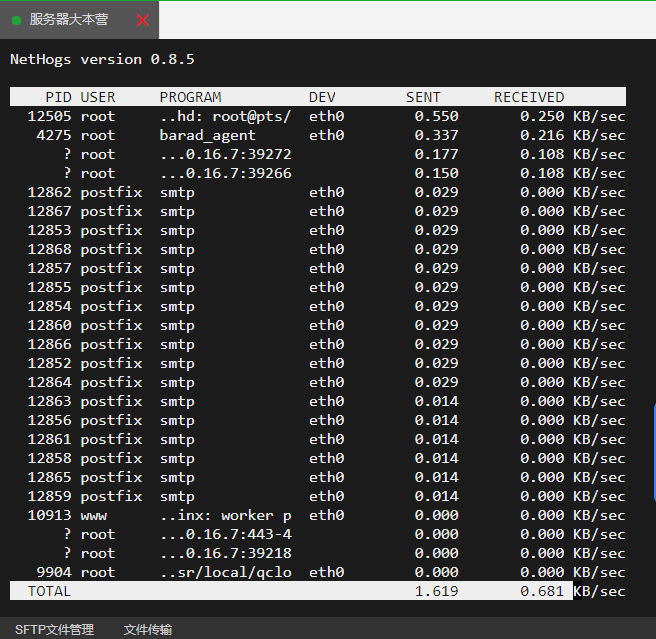Image resolution: width=656 pixels, height=639 pixels.
Task: Click the USER column header
Action: pyautogui.click(x=97, y=97)
